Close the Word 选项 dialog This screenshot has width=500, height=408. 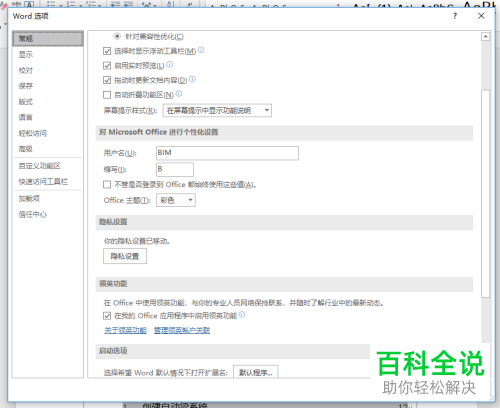[481, 16]
